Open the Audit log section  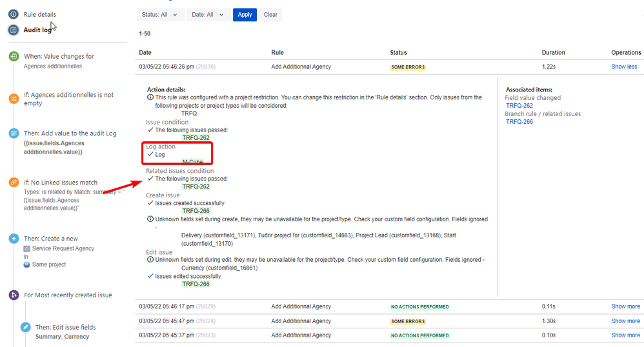coord(37,30)
